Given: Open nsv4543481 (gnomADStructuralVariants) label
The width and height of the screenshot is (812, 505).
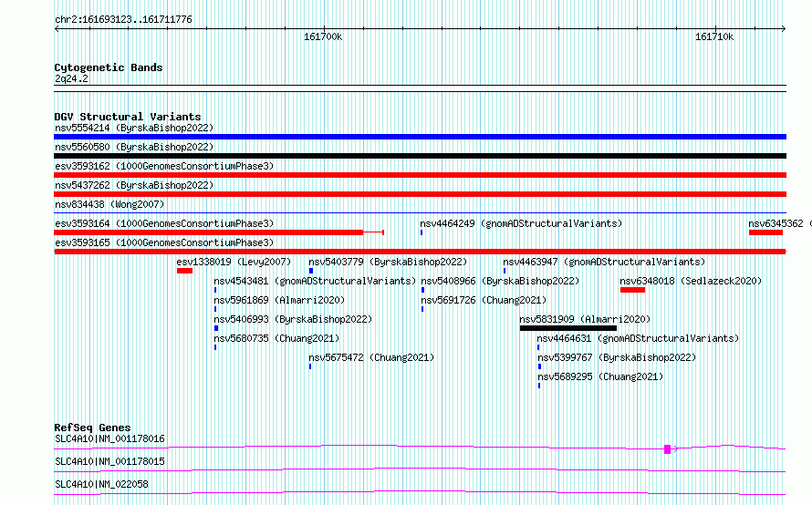Looking at the screenshot, I should pos(315,281).
